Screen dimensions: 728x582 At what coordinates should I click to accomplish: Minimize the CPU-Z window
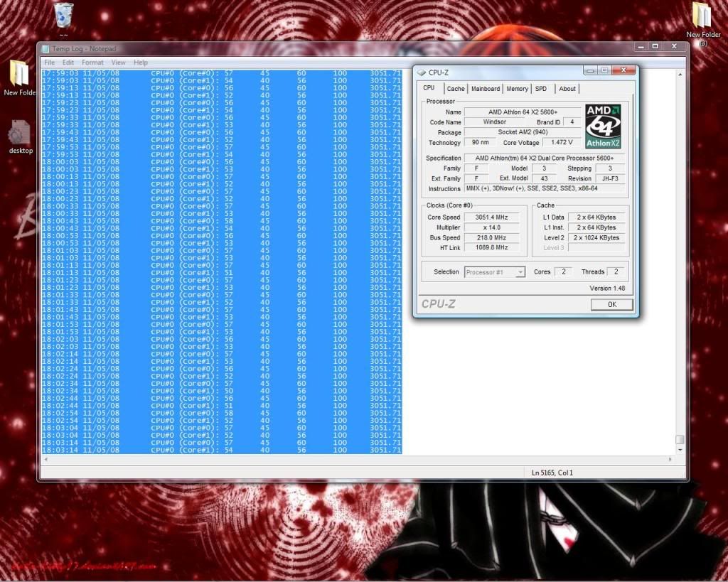coord(590,70)
